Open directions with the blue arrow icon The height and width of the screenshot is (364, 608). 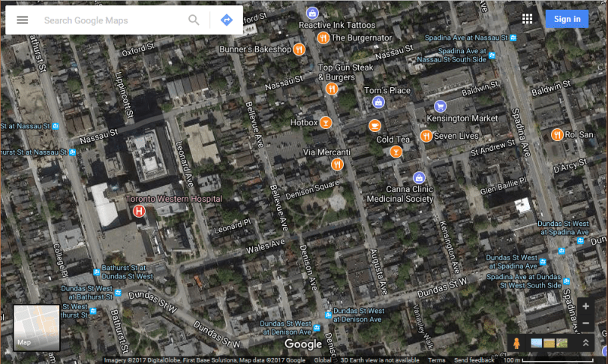coord(226,20)
